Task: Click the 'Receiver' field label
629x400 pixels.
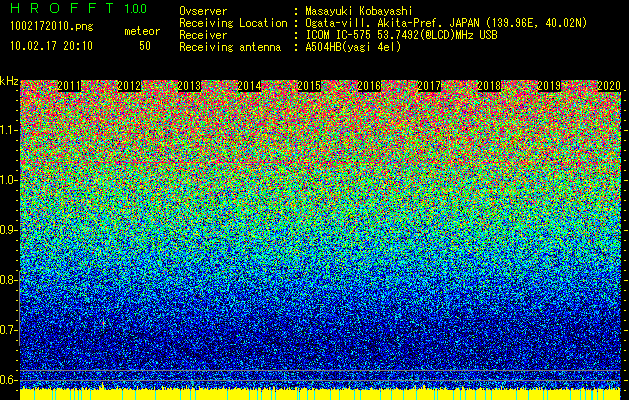Action: [203, 35]
